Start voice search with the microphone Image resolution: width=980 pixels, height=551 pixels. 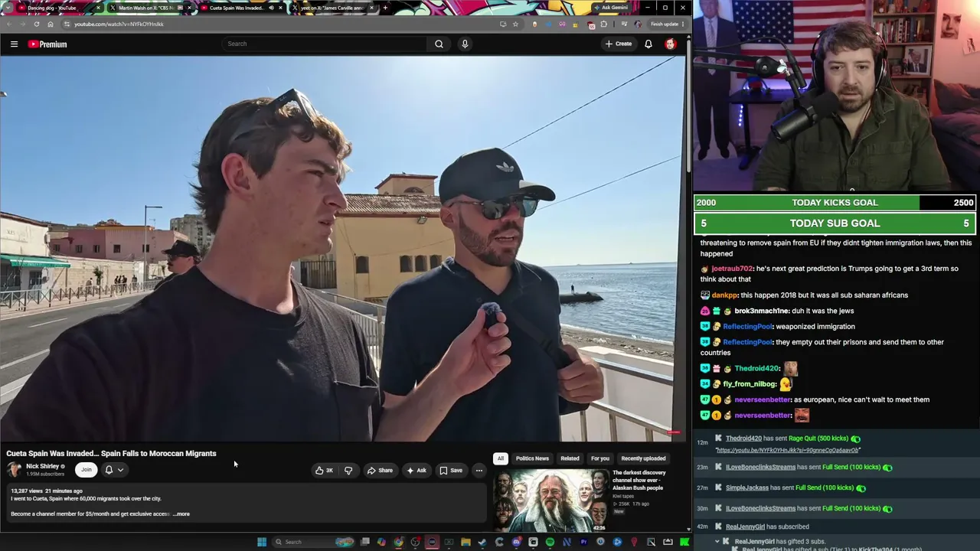(465, 44)
